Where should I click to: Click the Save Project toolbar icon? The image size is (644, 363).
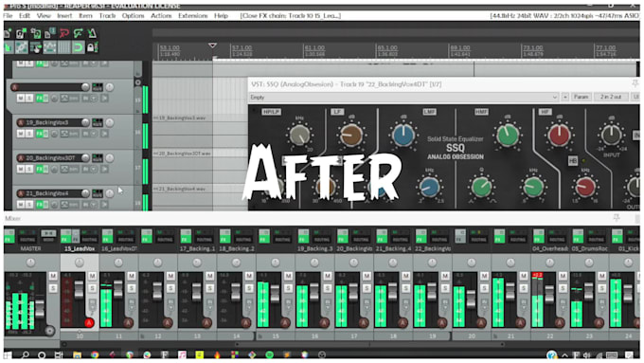tap(36, 33)
